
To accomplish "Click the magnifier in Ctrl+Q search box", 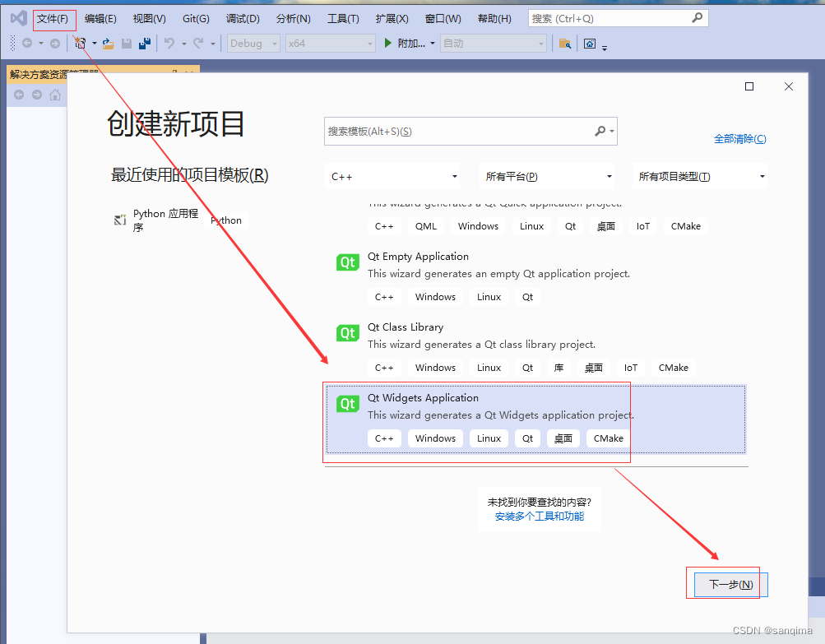I will point(698,18).
